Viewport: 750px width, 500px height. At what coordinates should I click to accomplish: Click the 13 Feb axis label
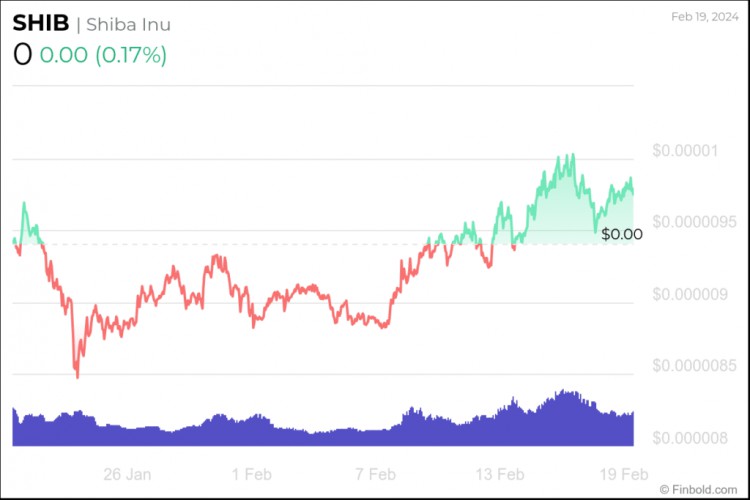(500, 474)
